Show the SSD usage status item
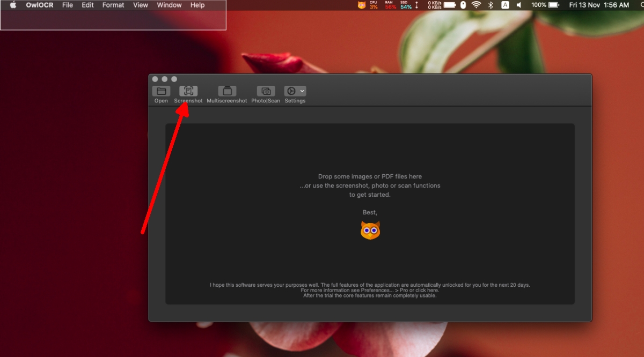The width and height of the screenshot is (644, 357). (406, 5)
